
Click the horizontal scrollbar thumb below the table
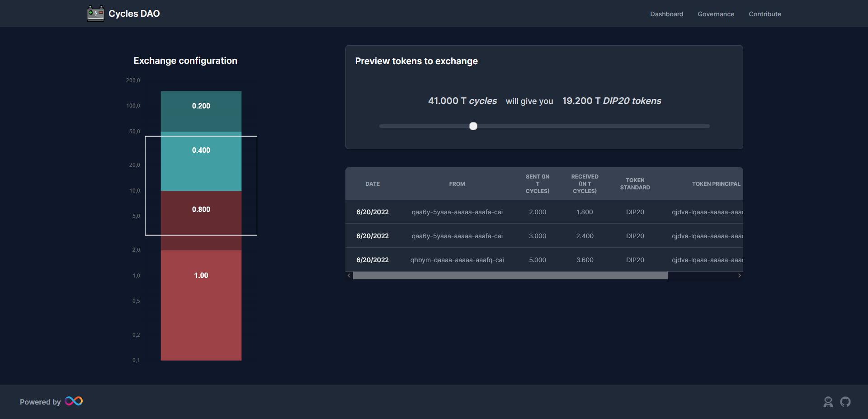coord(511,275)
